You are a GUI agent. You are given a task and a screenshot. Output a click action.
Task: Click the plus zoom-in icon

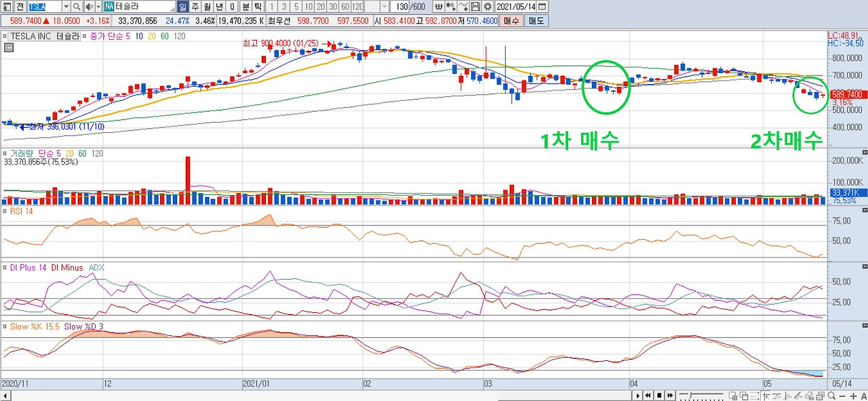[x=853, y=396]
